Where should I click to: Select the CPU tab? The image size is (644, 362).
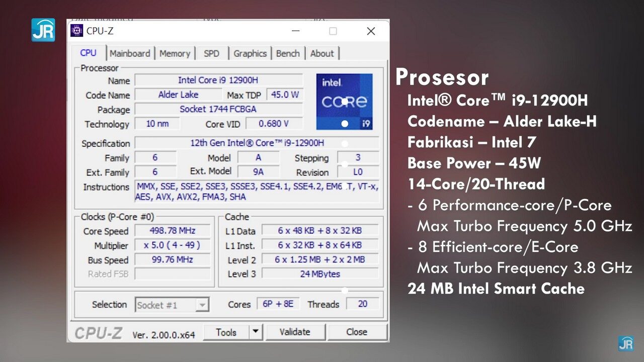pos(89,53)
